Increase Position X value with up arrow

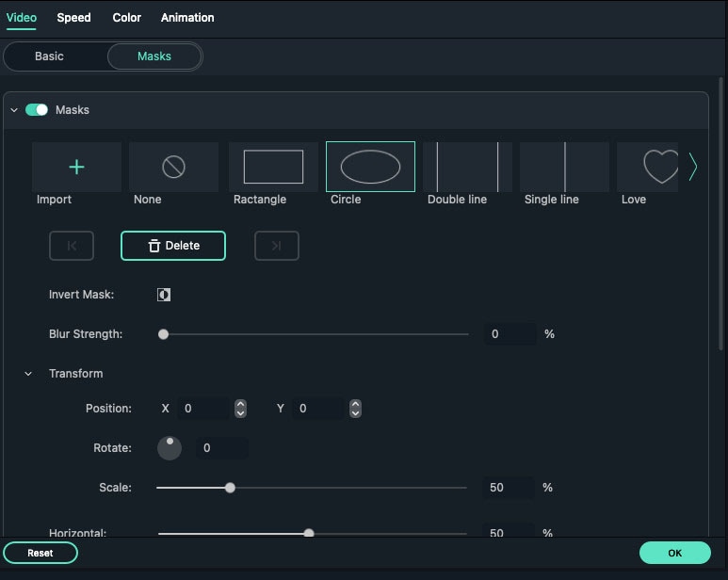pos(240,404)
